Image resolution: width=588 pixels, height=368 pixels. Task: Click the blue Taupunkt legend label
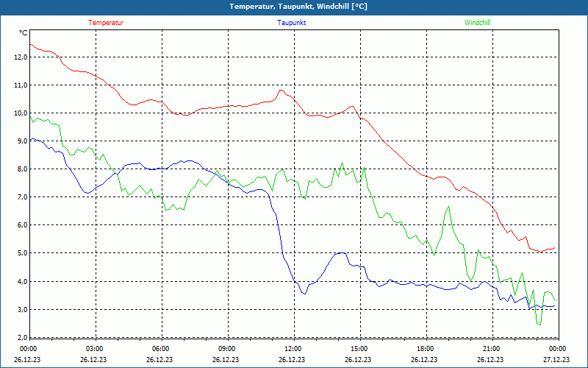[x=291, y=23]
